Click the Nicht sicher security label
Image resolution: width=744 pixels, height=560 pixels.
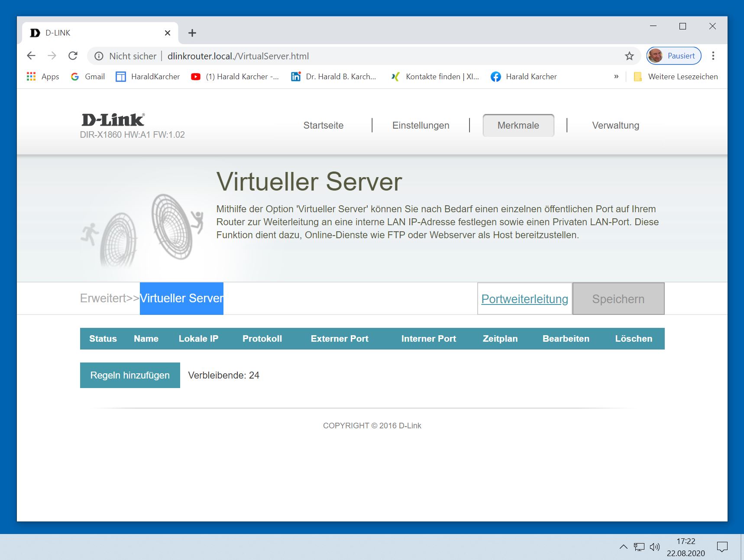(133, 56)
